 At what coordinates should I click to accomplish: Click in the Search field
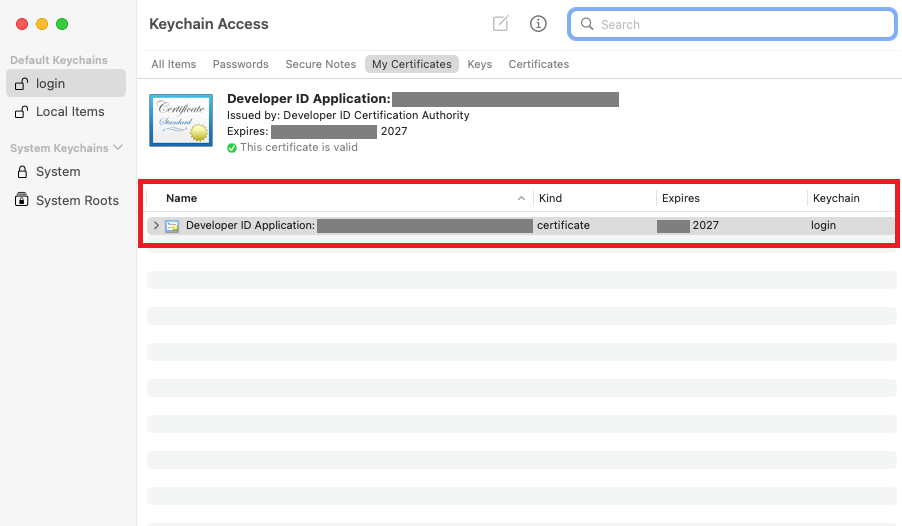pos(732,24)
